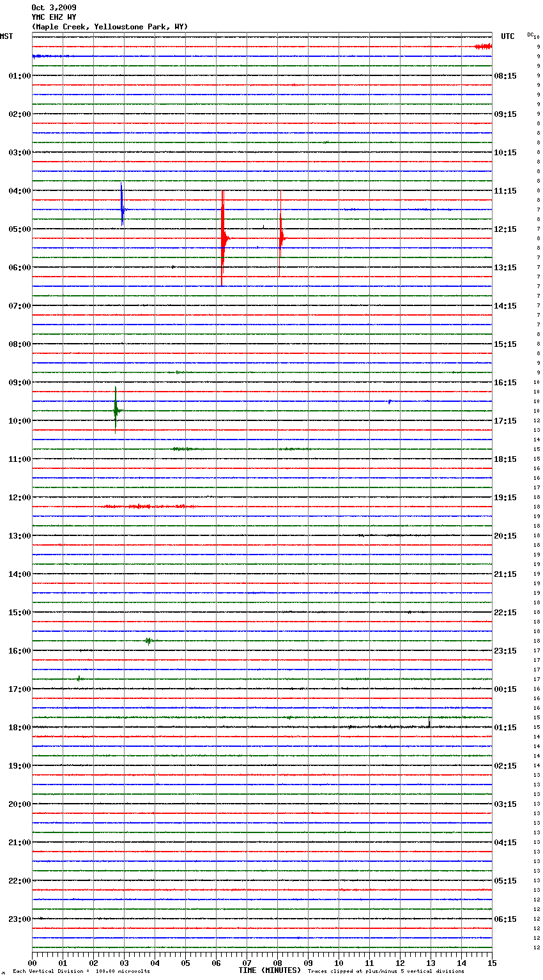This screenshot has width=543, height=980.
Task: Click the largest red seismic spike near minute 6
Action: click(222, 238)
